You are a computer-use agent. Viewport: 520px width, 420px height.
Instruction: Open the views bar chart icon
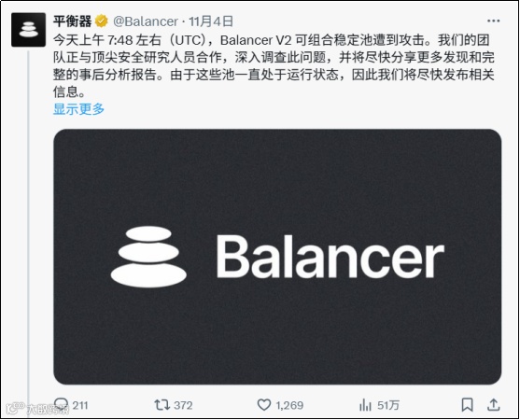pos(365,405)
